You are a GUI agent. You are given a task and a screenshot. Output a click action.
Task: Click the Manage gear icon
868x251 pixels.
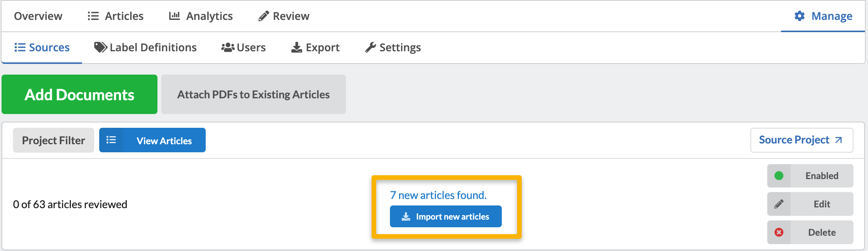click(799, 16)
